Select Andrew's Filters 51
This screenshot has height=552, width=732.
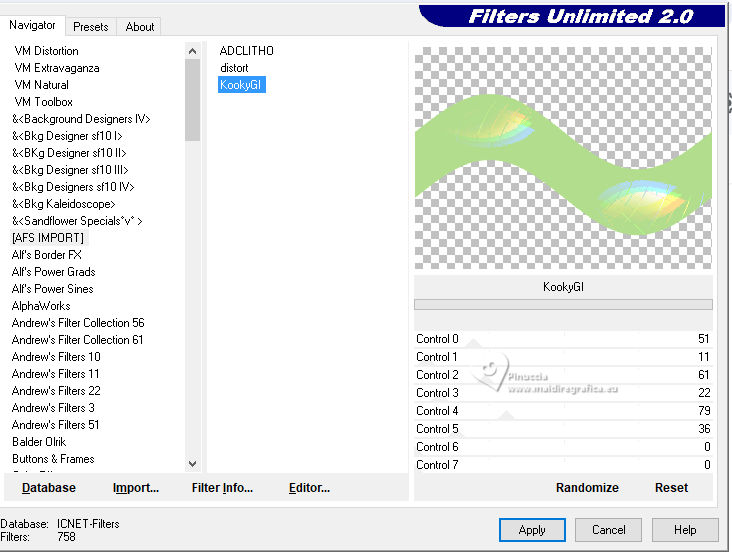(x=56, y=425)
